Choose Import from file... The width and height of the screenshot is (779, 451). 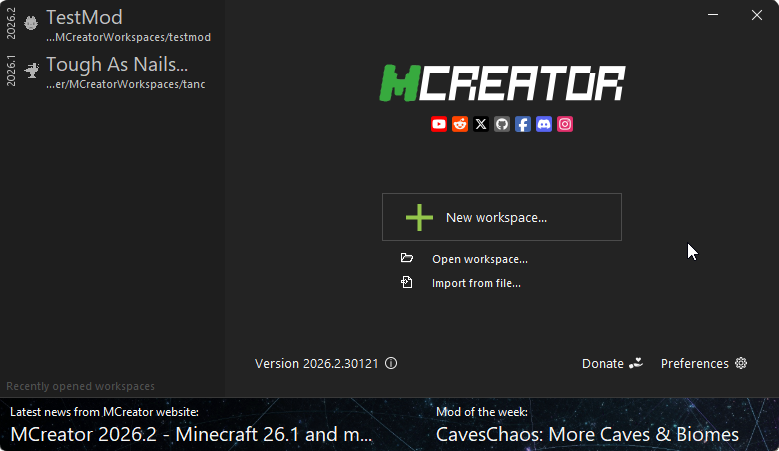click(x=476, y=283)
